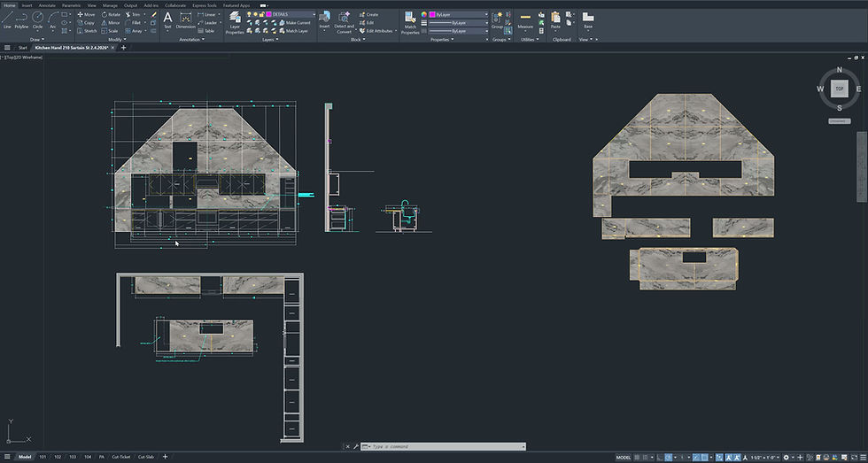The width and height of the screenshot is (868, 463).
Task: Click the Make Current layer button
Action: 298,22
